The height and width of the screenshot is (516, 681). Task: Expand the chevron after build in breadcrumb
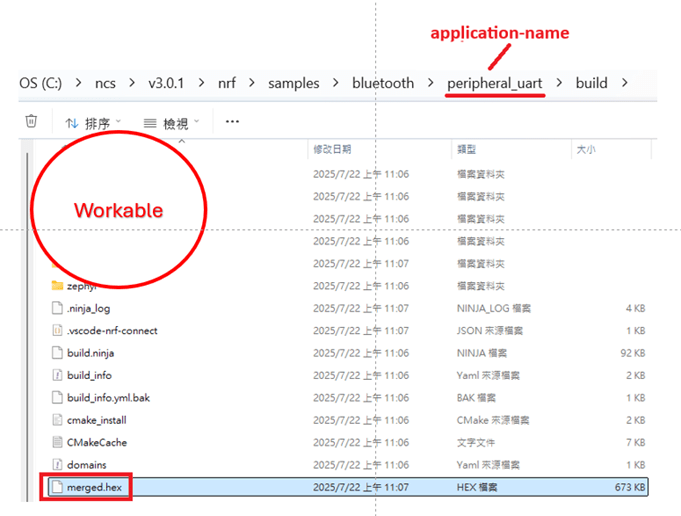coord(625,83)
